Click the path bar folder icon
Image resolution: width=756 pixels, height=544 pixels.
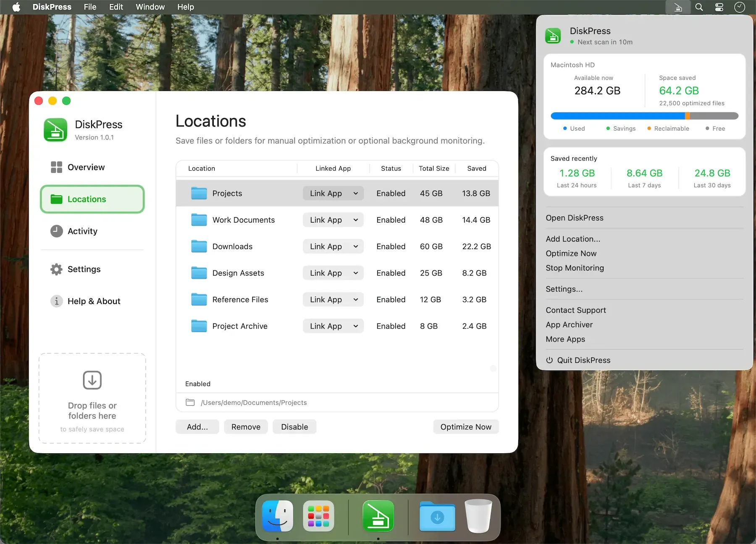(190, 402)
